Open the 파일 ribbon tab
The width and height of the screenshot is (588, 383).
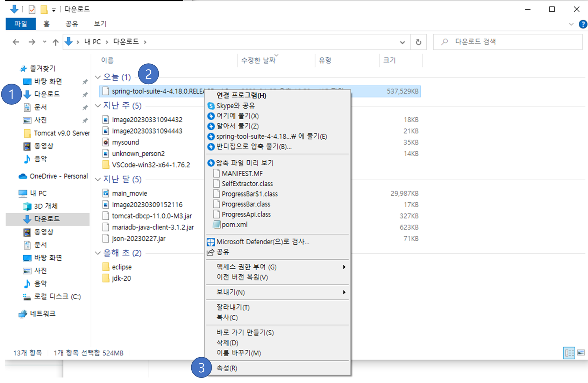(21, 24)
